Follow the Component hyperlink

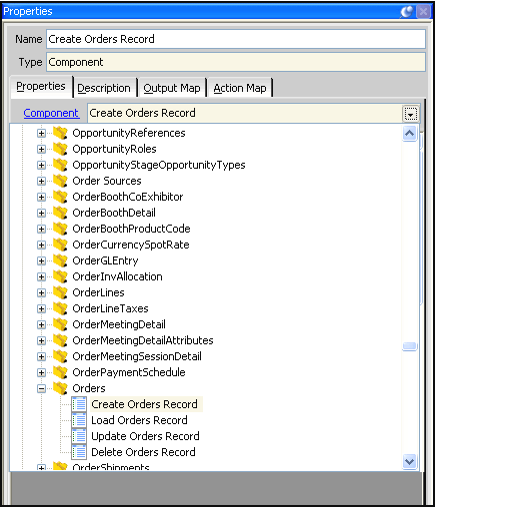pos(51,113)
